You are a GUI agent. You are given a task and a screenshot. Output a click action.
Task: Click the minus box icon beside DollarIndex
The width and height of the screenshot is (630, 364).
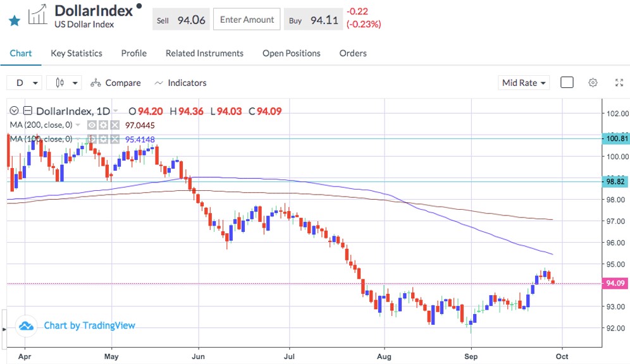tap(28, 111)
